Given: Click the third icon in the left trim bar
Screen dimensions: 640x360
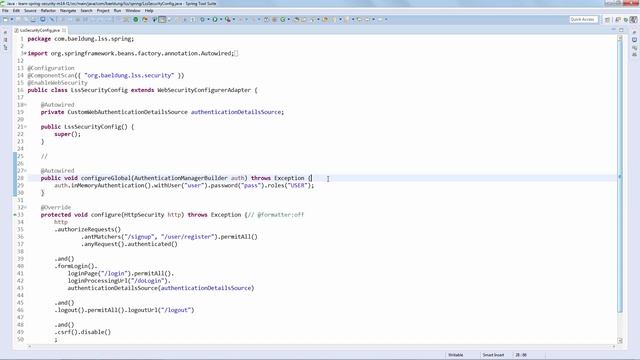Looking at the screenshot, I should tap(5, 47).
